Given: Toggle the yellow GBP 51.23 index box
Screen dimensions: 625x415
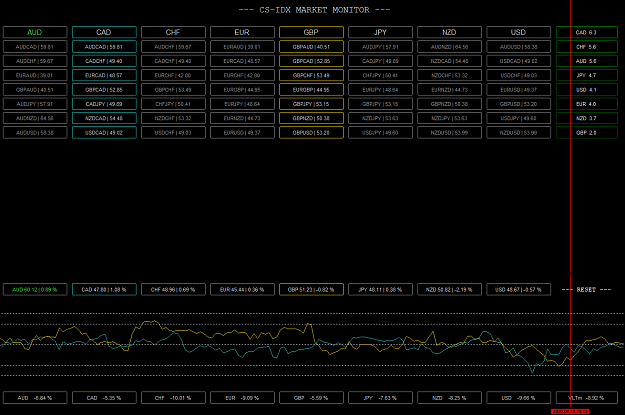Looking at the screenshot, I should pyautogui.click(x=311, y=289).
